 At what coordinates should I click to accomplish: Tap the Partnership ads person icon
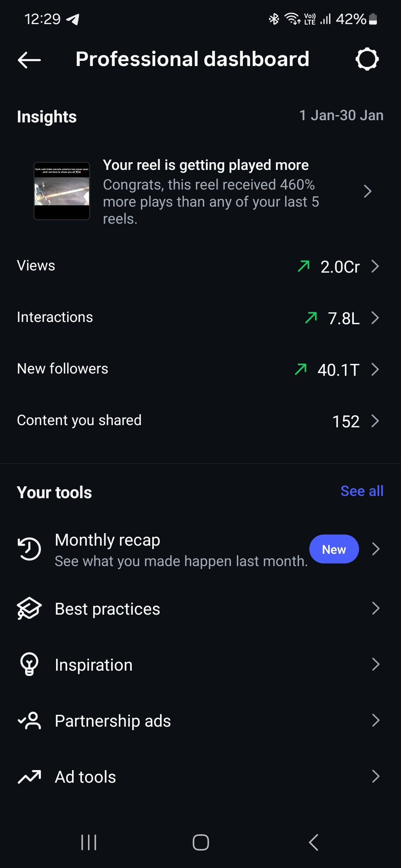click(x=30, y=720)
